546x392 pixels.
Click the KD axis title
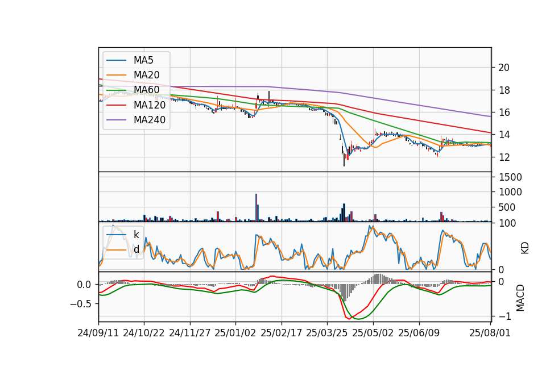[x=525, y=248]
